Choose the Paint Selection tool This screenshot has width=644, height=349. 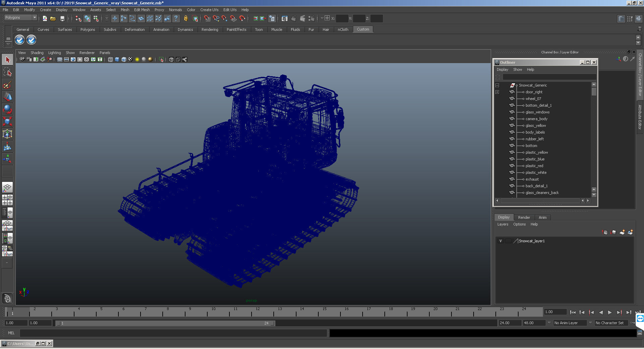point(7,85)
